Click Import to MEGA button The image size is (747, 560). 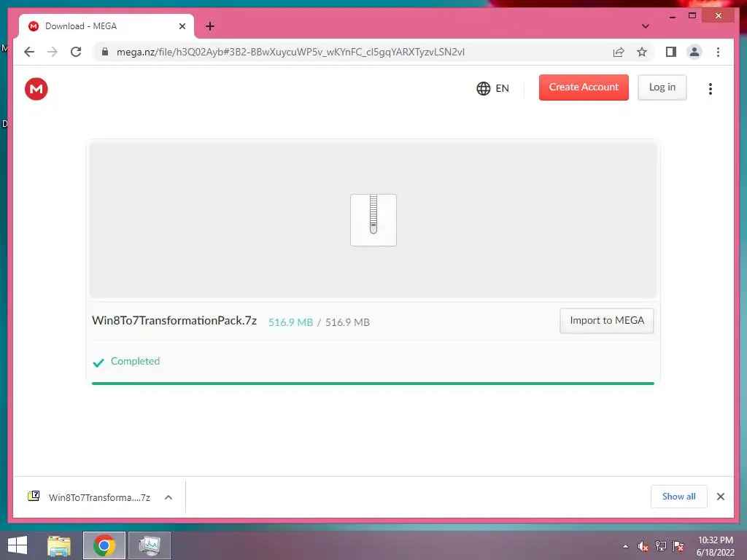606,321
